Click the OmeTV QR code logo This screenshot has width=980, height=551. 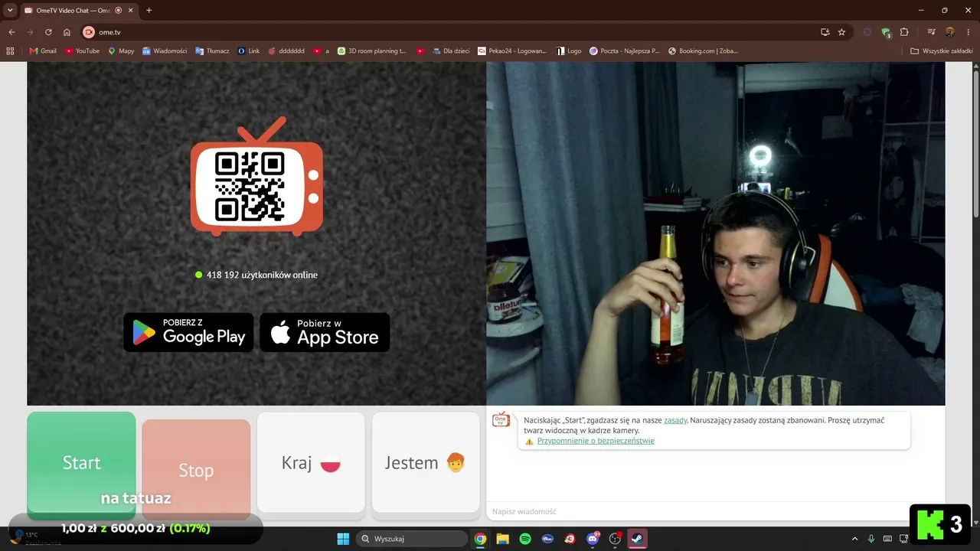point(256,176)
